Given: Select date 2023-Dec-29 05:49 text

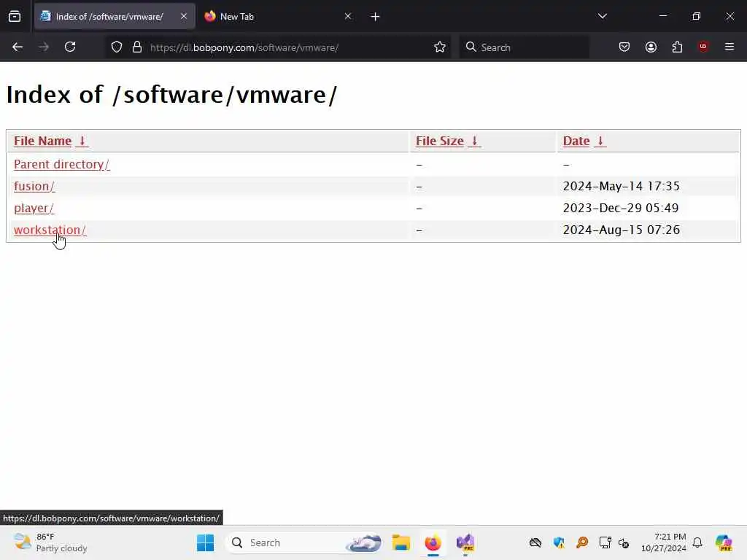Looking at the screenshot, I should coord(621,208).
